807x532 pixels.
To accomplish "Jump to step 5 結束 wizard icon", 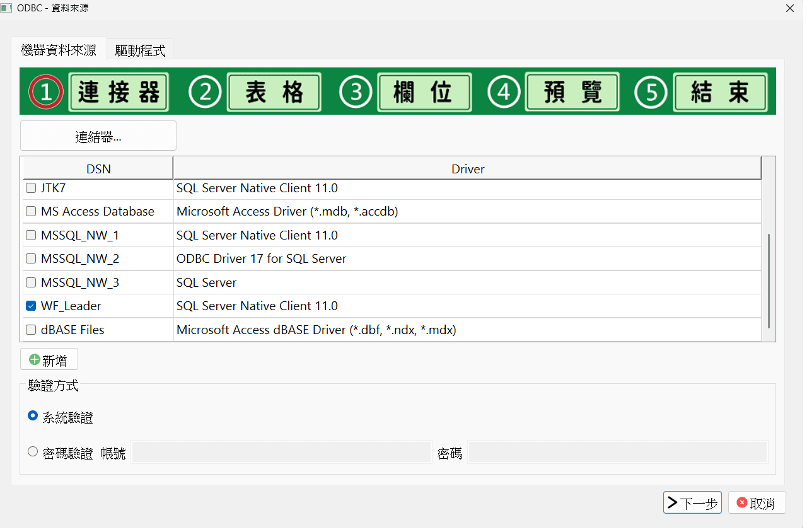I will pyautogui.click(x=702, y=92).
